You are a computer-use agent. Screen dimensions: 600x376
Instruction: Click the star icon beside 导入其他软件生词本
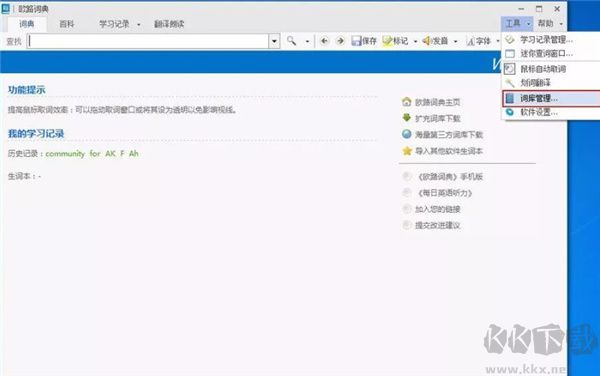[x=407, y=151]
